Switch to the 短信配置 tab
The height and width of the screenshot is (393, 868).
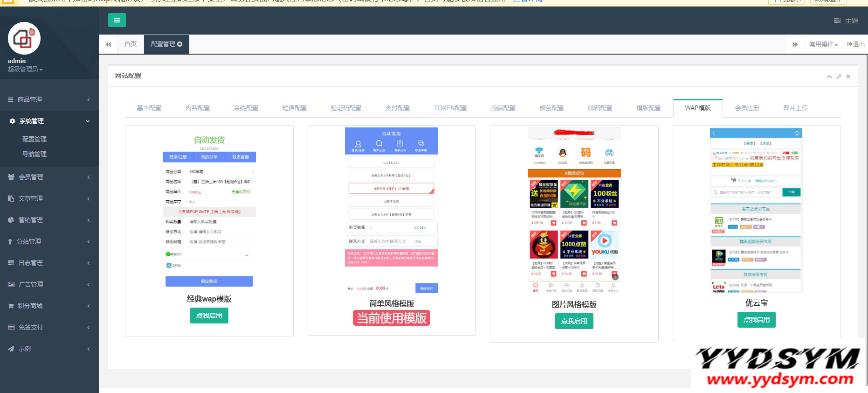tap(295, 108)
